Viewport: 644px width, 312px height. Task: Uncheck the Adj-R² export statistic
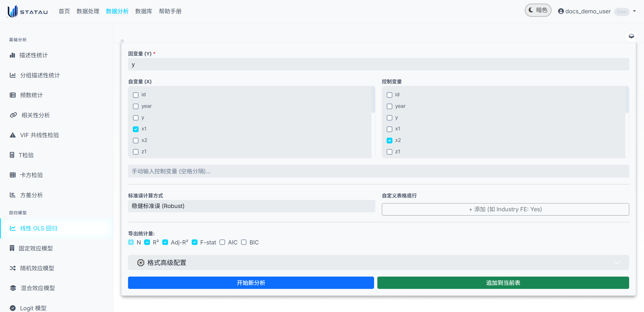click(x=165, y=242)
